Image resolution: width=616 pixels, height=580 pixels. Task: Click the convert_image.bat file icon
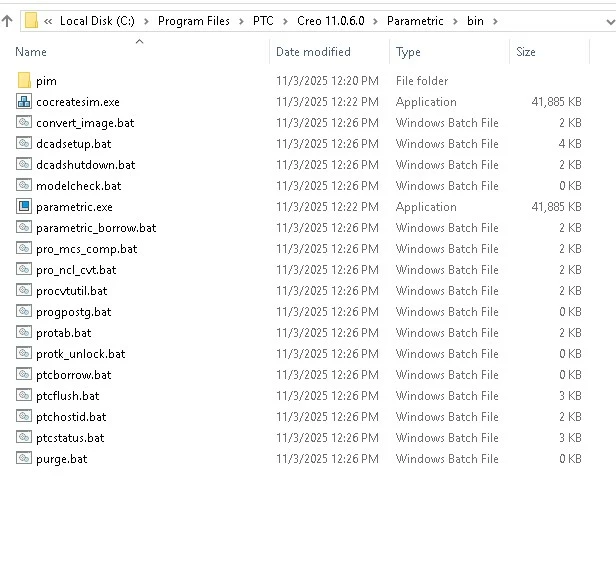click(x=24, y=123)
